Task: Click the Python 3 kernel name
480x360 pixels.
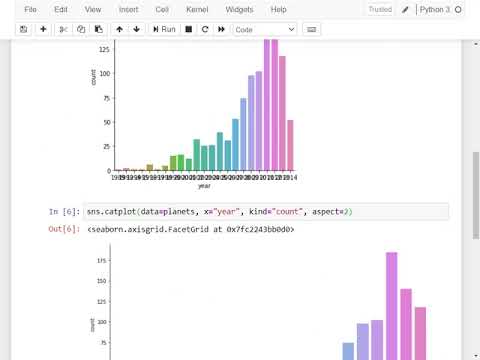Action: click(435, 9)
